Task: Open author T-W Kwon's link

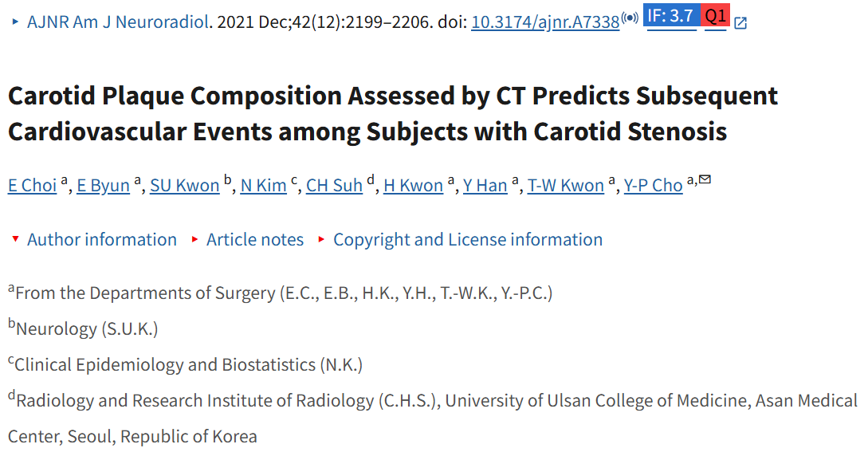Action: 566,186
